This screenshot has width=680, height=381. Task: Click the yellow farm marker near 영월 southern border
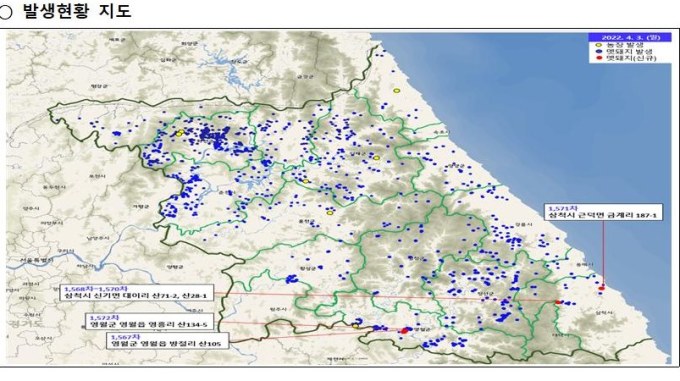pos(356,326)
